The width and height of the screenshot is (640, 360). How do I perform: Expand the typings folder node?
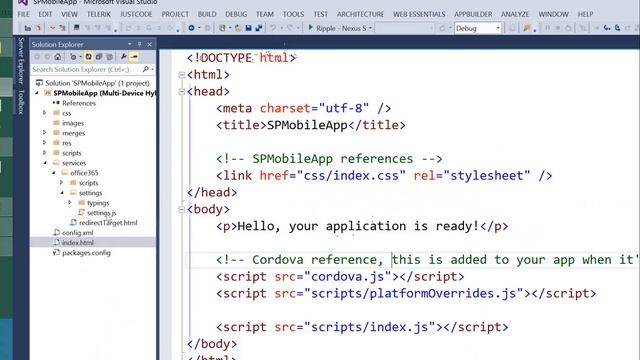tap(70, 202)
